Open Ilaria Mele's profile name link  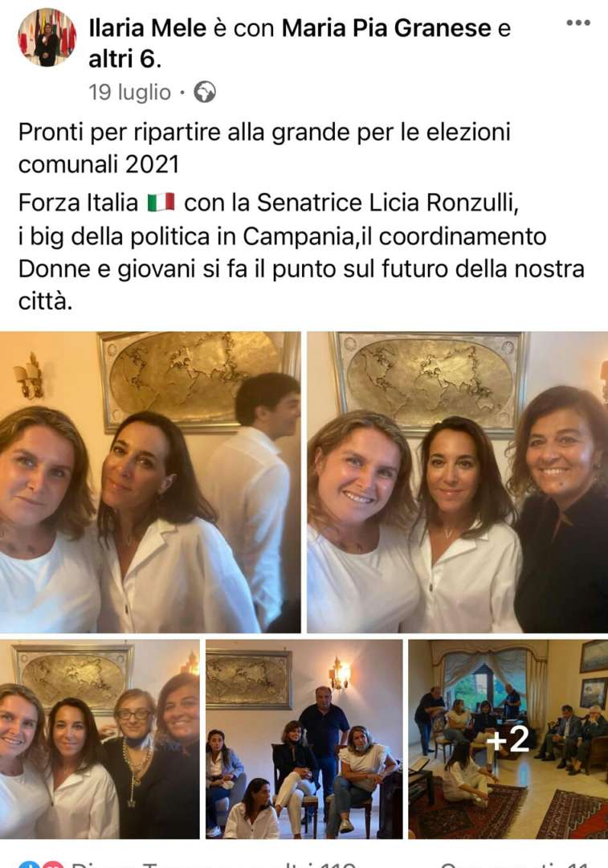148,28
